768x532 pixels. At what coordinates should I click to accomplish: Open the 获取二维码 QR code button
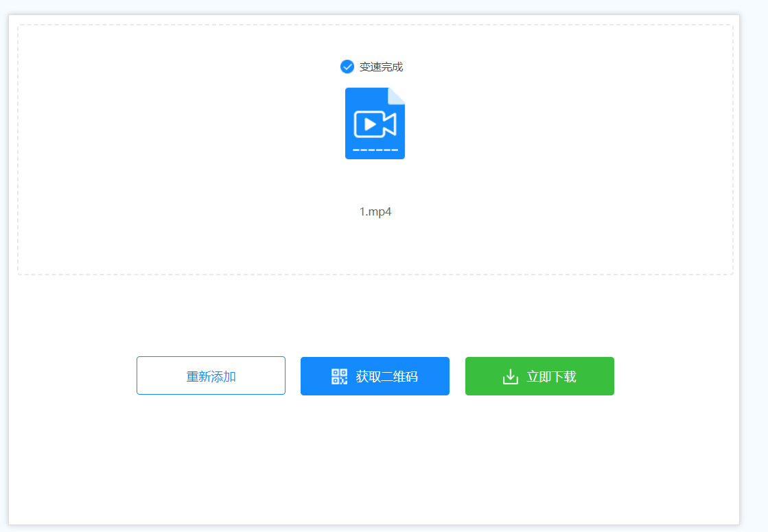[375, 376]
